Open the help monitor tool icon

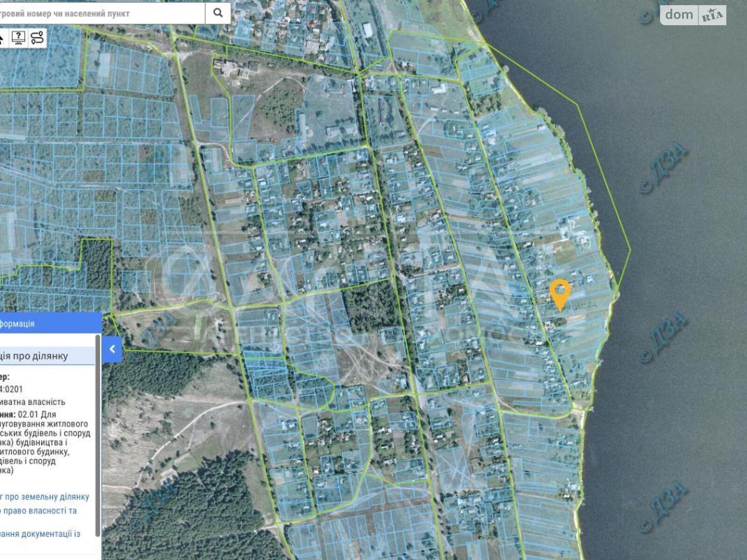[x=18, y=38]
